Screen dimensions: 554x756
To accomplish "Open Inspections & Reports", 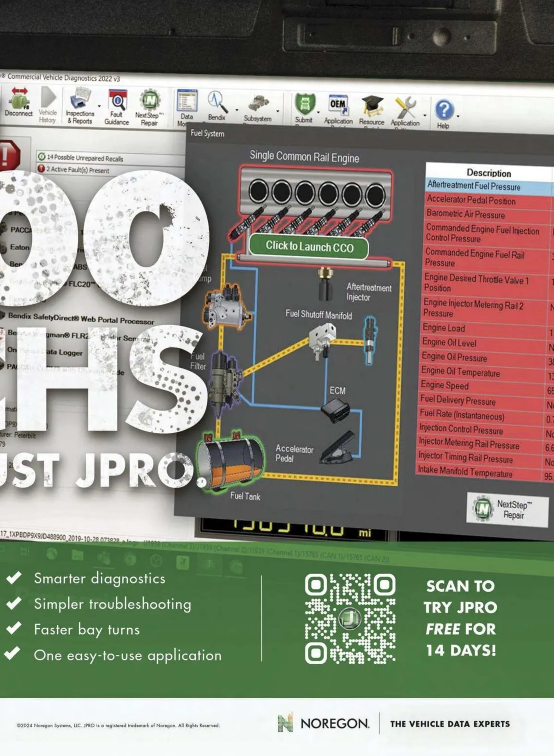I will (x=80, y=105).
